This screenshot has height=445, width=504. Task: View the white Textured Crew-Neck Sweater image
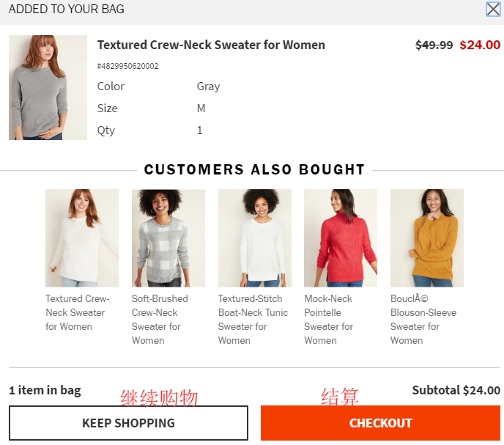coord(82,238)
